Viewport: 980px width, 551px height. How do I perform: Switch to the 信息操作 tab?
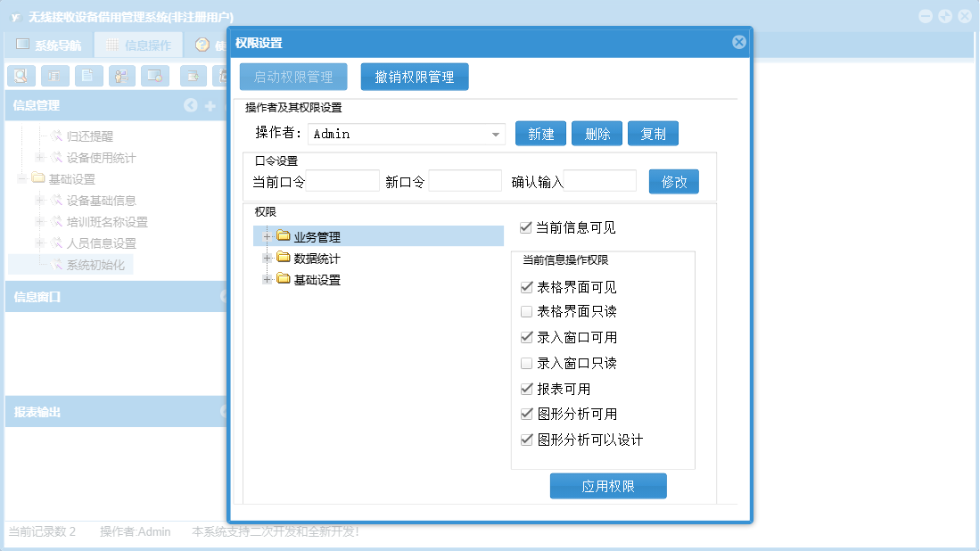tap(139, 45)
